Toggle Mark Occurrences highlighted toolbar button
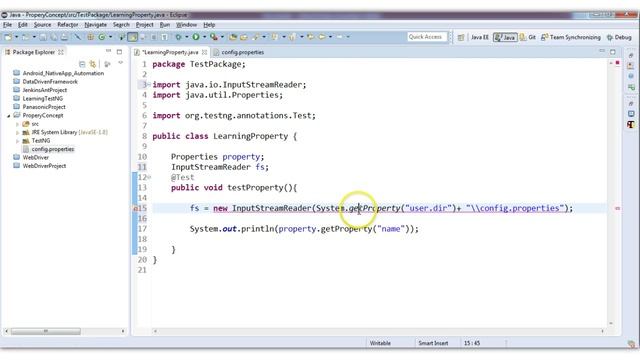 point(133,37)
